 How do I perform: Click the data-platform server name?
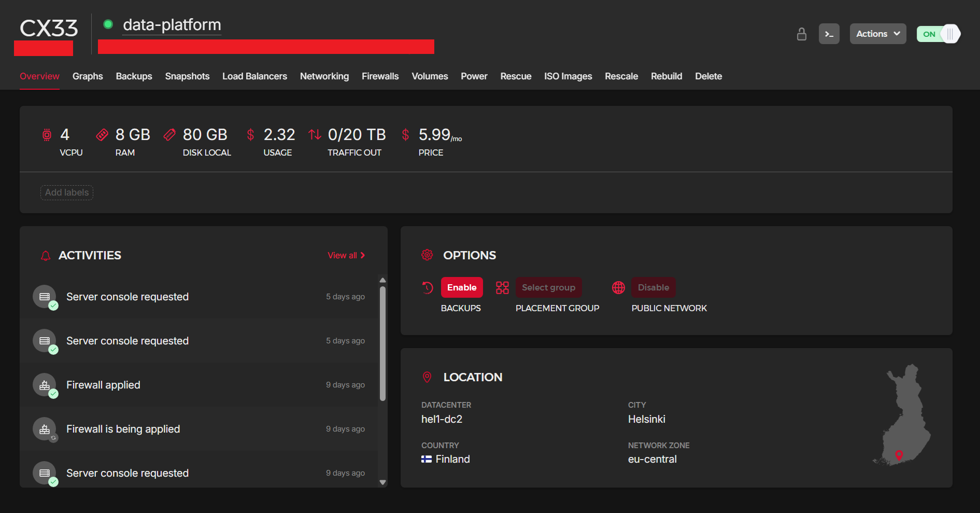172,25
